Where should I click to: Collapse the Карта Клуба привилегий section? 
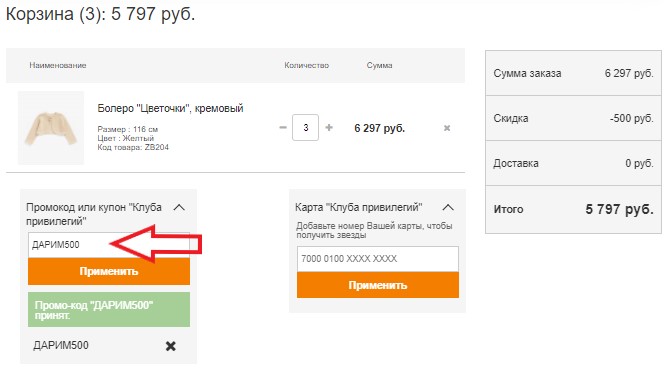coord(448,208)
